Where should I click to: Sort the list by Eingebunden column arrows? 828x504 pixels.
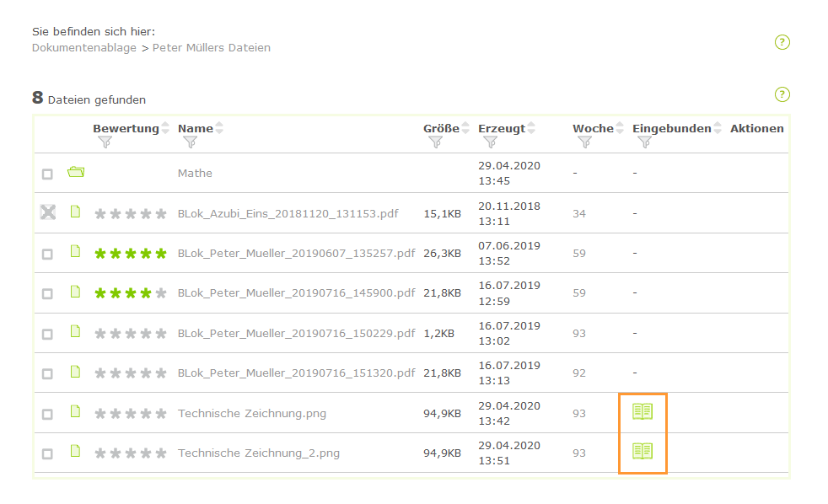click(x=718, y=128)
